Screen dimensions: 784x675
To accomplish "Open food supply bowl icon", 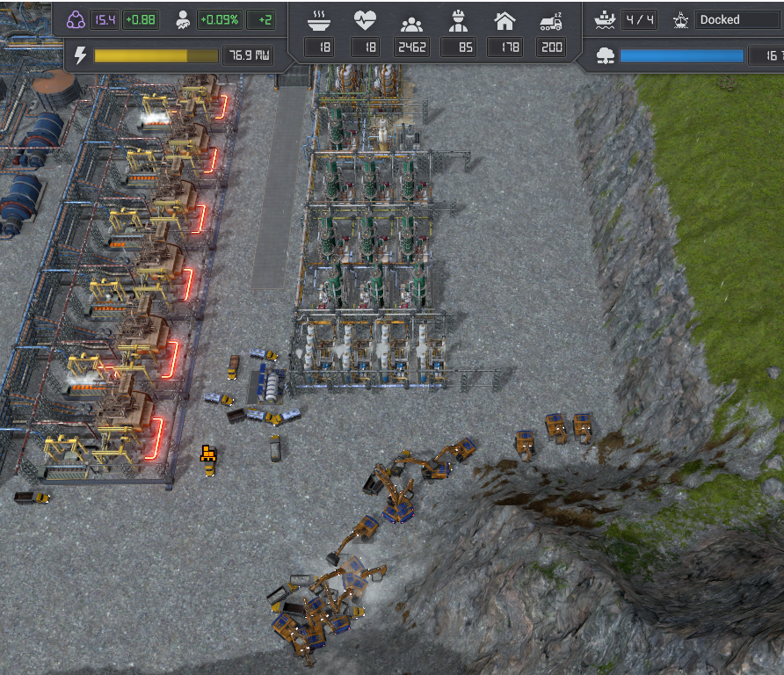I will point(318,21).
